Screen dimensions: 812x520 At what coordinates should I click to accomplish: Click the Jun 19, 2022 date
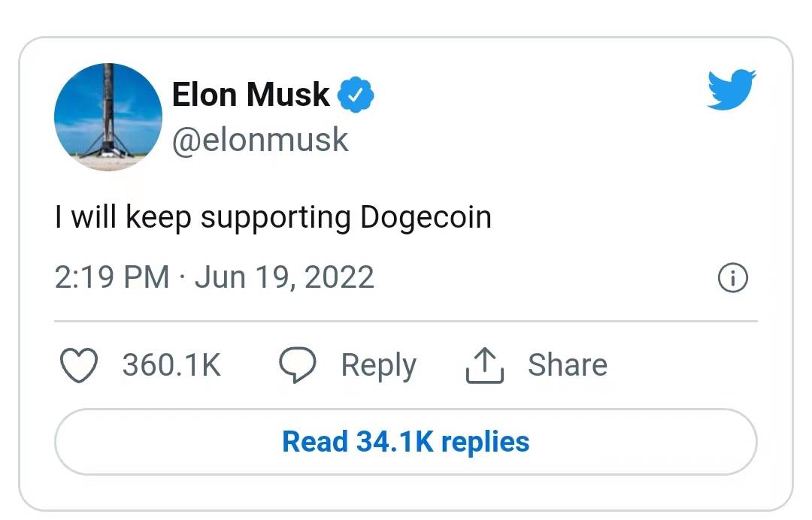coord(284,277)
